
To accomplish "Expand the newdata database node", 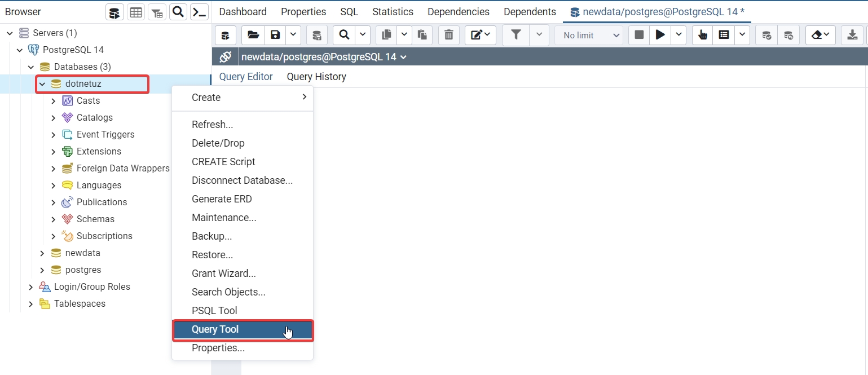I will (x=42, y=253).
